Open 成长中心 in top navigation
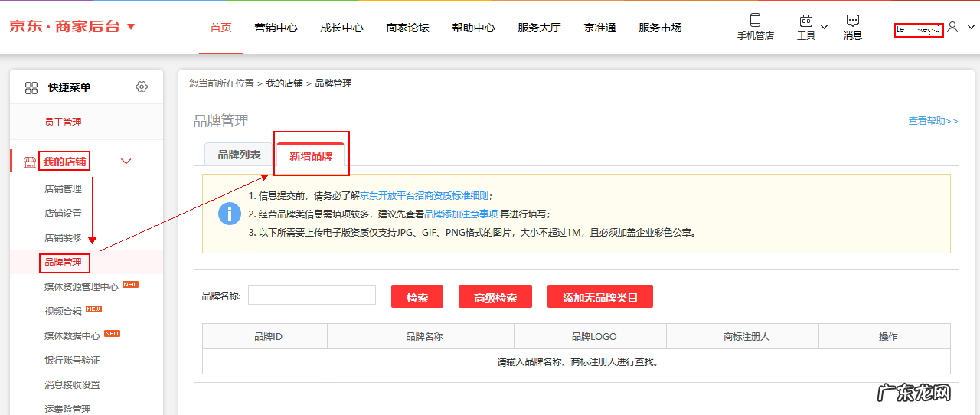The height and width of the screenshot is (415, 980). point(341,28)
